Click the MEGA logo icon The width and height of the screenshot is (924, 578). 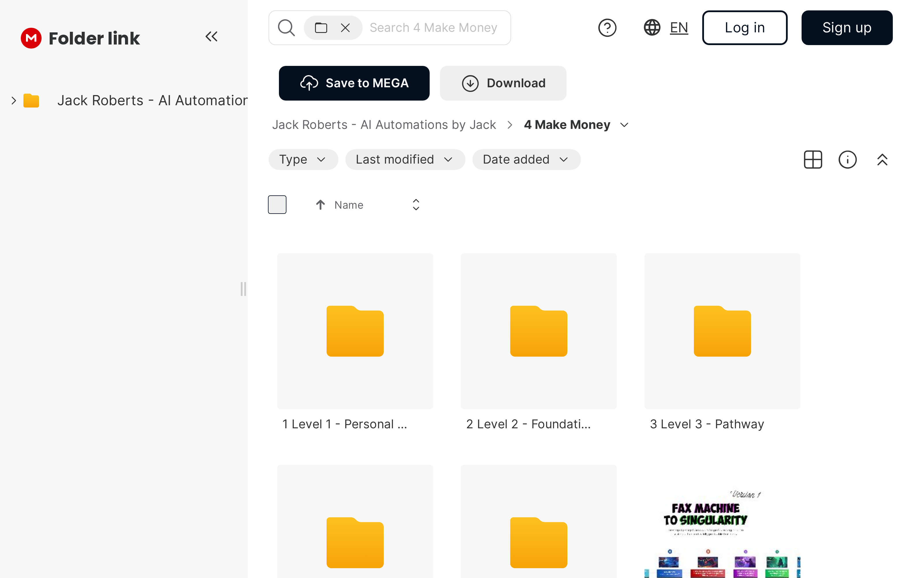point(31,38)
